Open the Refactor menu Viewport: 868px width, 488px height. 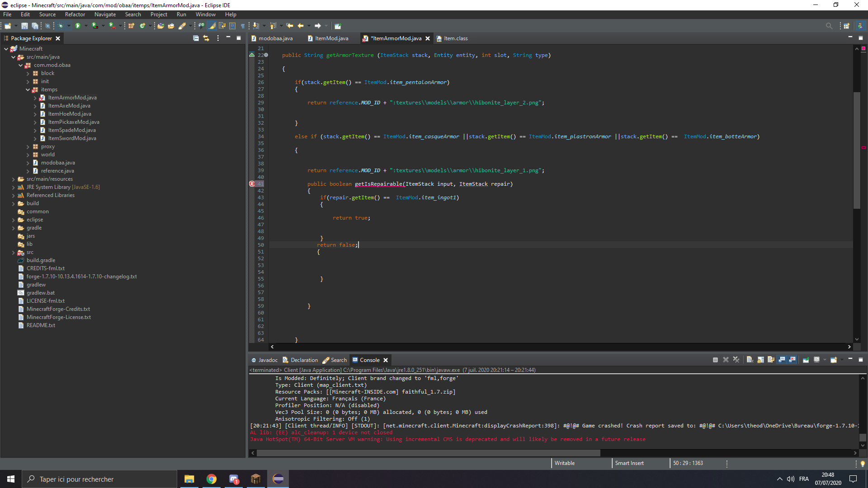pyautogui.click(x=75, y=14)
